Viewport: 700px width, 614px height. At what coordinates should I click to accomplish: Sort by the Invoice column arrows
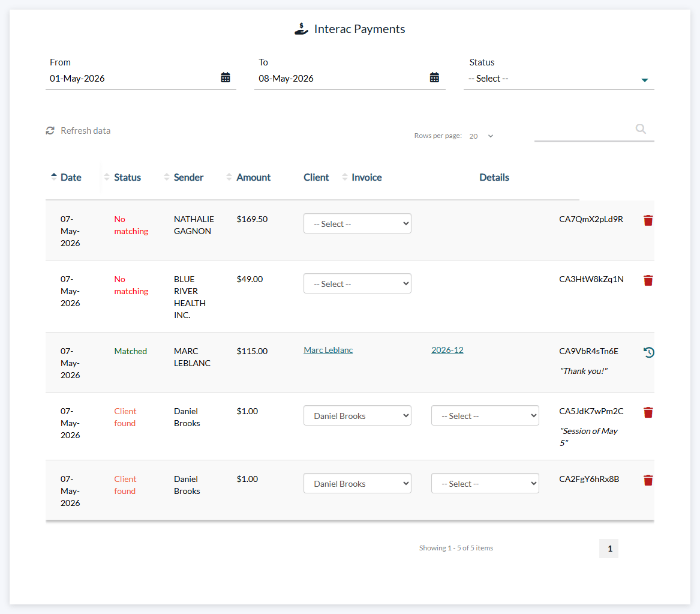[345, 177]
